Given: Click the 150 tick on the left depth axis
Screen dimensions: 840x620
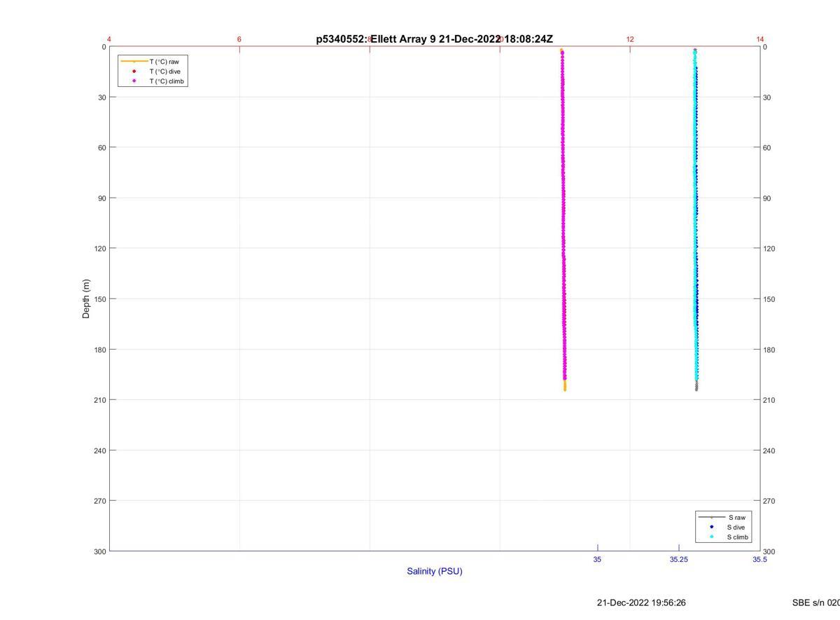Looking at the screenshot, I should 99,299.
